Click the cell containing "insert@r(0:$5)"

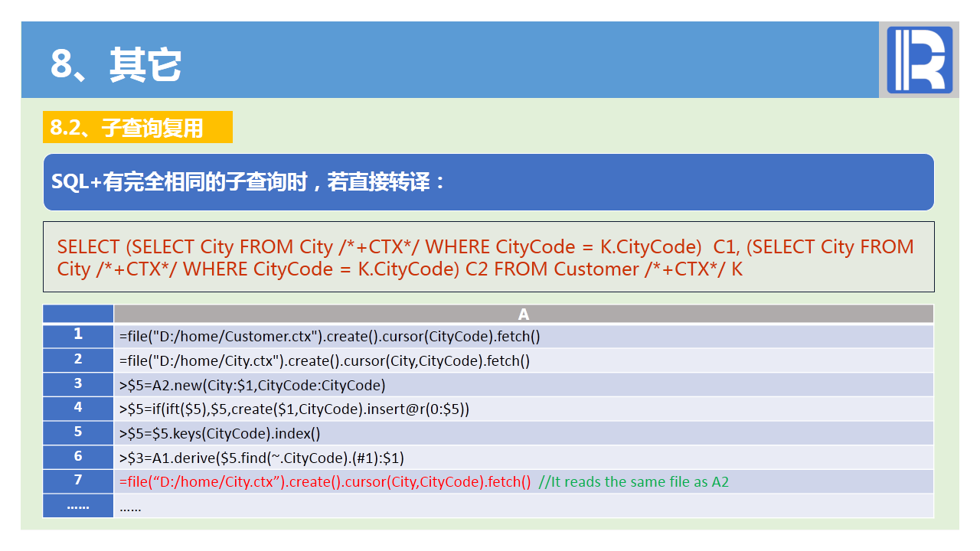click(x=524, y=409)
